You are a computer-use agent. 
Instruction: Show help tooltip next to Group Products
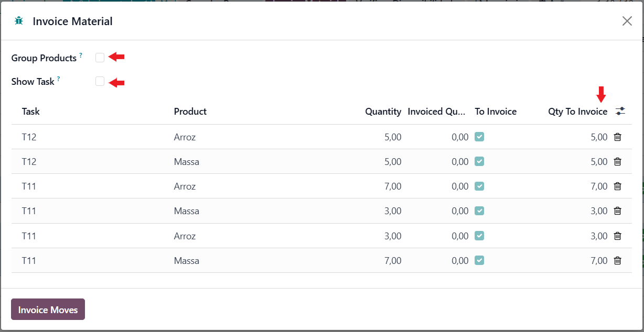click(x=81, y=54)
